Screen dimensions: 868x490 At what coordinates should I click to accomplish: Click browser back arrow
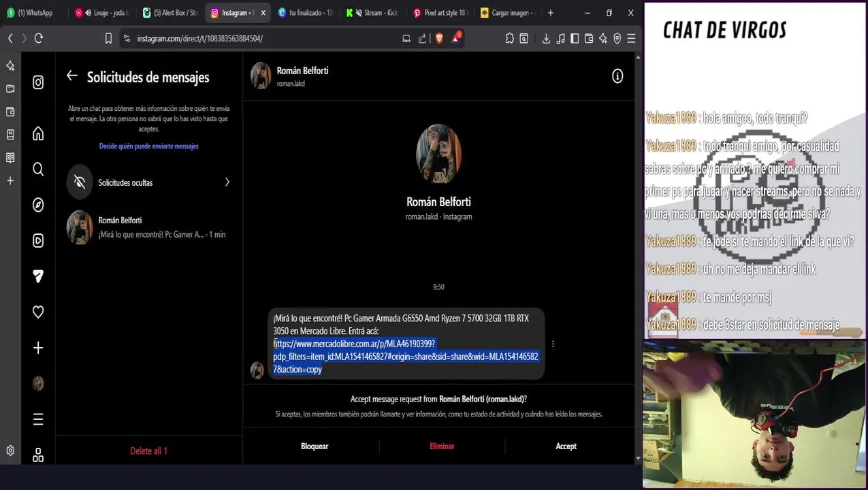10,39
